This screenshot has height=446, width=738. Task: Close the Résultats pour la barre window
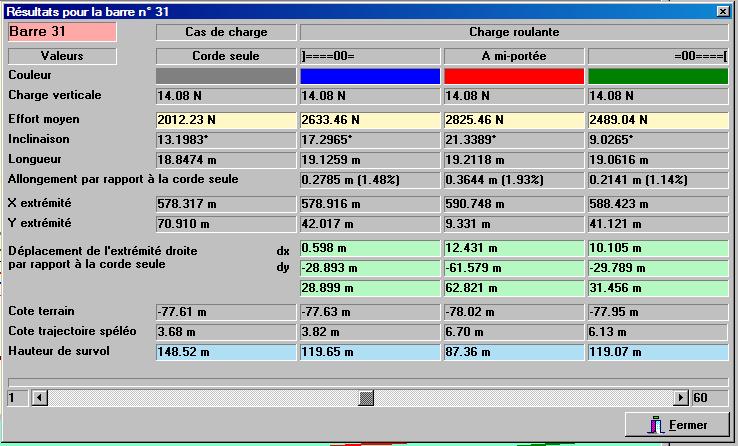click(x=723, y=12)
